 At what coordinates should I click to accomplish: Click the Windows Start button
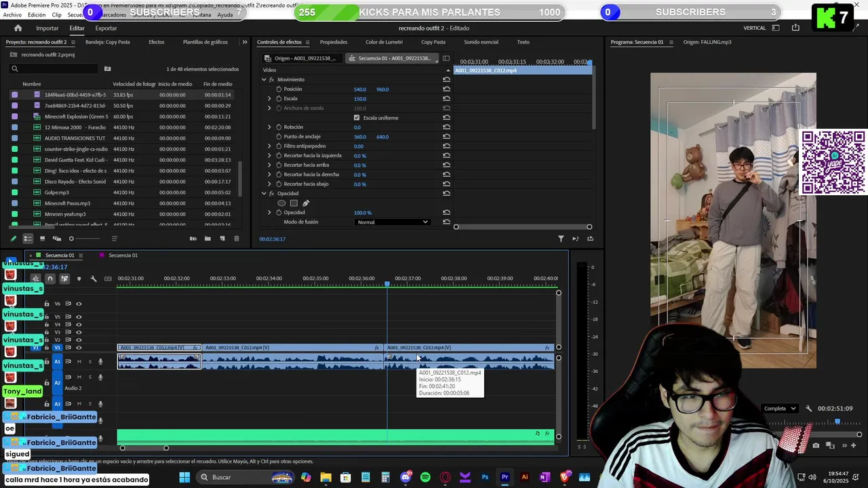click(x=184, y=477)
